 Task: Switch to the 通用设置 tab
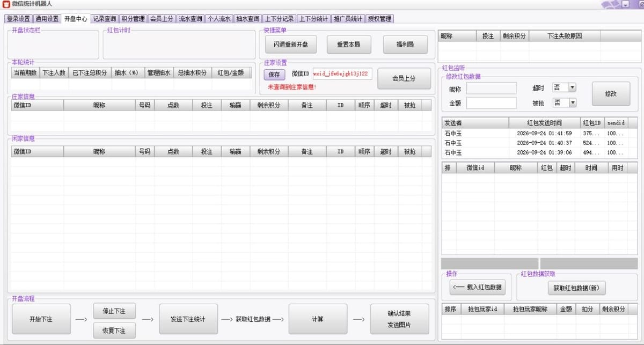47,19
